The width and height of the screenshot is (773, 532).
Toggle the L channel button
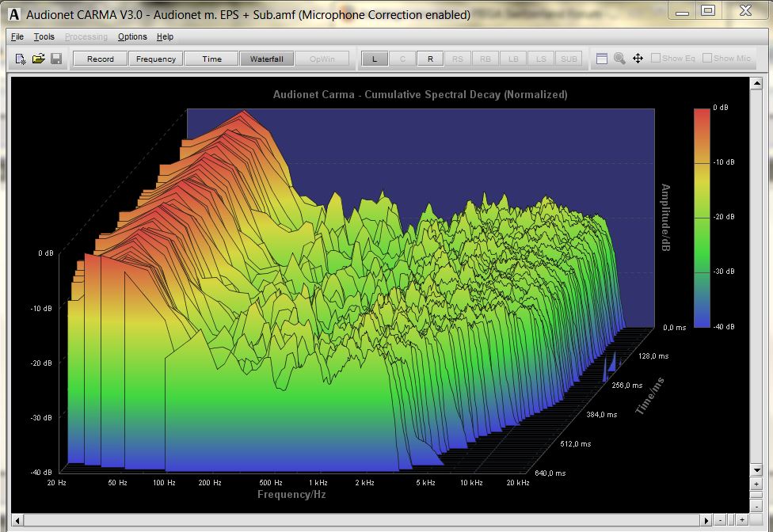tap(375, 59)
